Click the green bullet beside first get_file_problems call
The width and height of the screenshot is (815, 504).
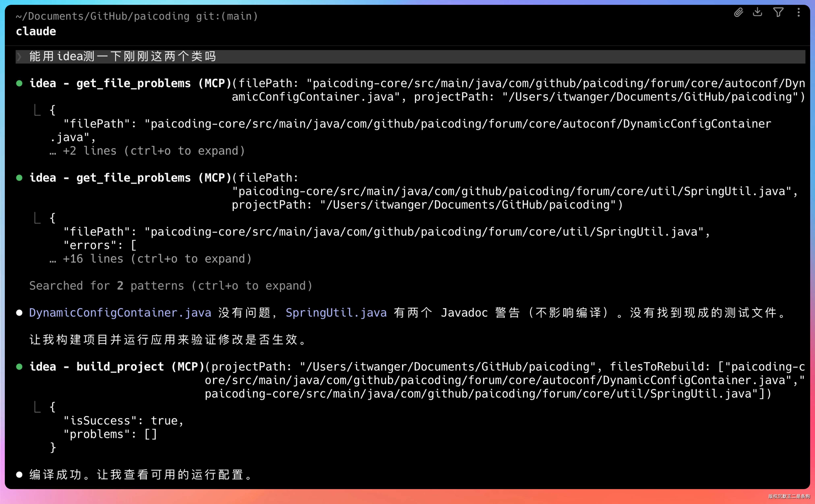tap(19, 83)
